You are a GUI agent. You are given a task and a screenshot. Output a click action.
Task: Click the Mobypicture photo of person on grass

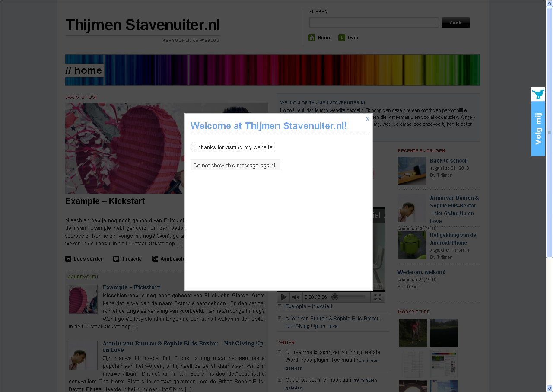coord(413,333)
